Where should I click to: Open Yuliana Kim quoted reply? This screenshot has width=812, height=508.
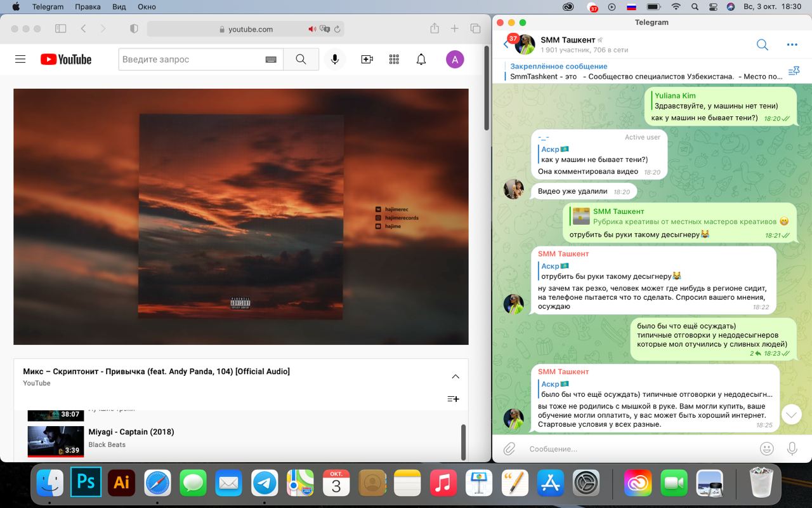pos(714,101)
